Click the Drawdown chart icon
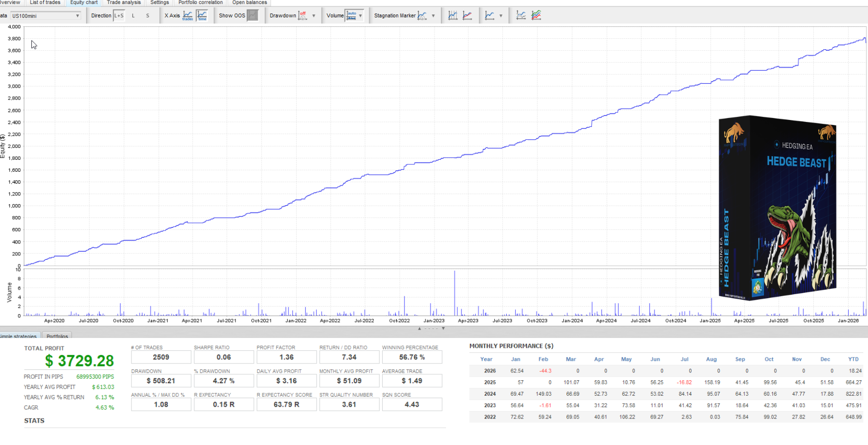Screen dimensions: 868x445 click(x=302, y=15)
